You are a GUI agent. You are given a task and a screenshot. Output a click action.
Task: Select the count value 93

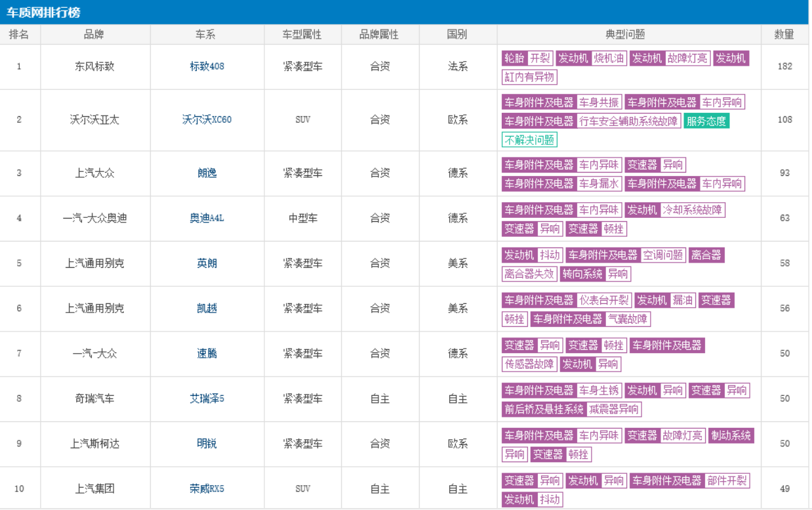(x=784, y=173)
